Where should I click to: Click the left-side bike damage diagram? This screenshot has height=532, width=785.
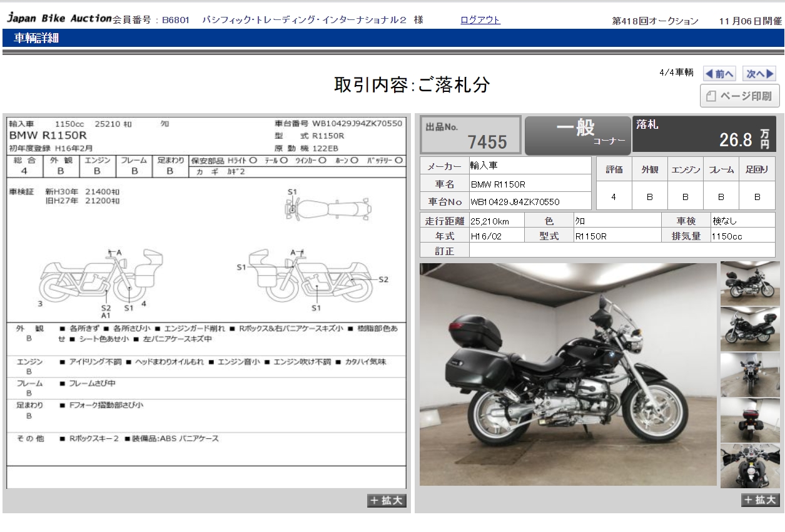(101, 276)
